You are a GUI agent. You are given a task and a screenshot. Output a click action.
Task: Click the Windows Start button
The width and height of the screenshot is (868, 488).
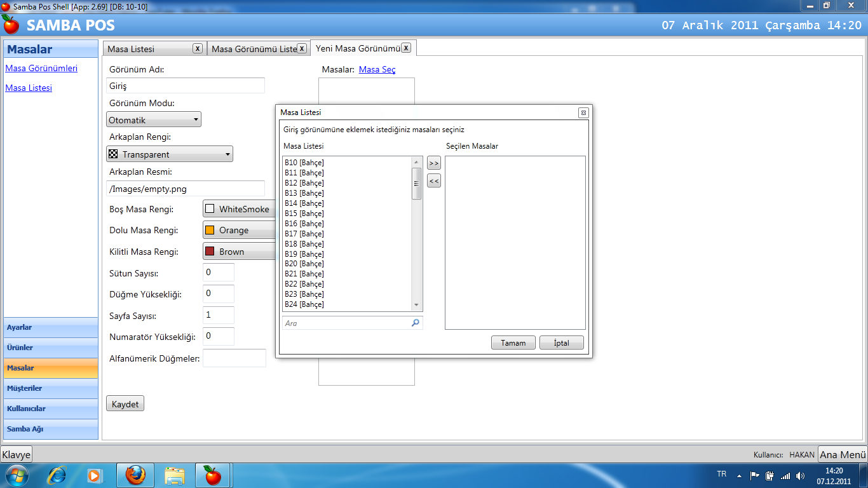click(16, 475)
